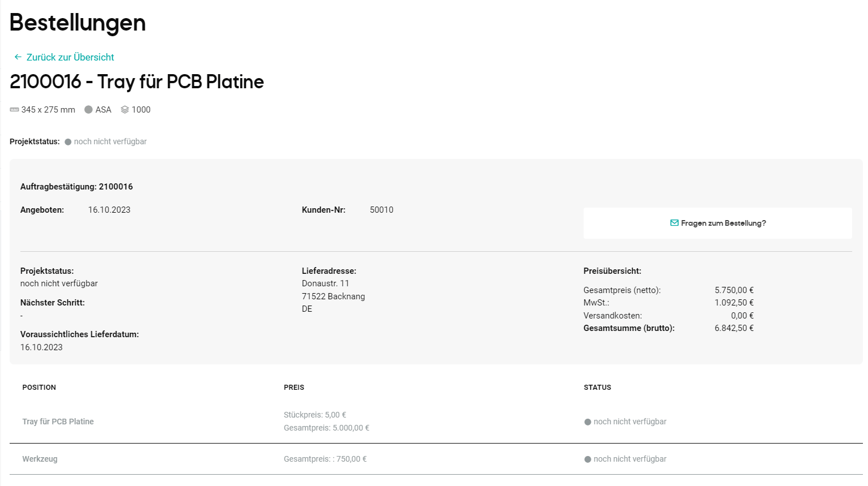Click the gray material dot beside ASA
This screenshot has width=868, height=486.
coord(89,109)
